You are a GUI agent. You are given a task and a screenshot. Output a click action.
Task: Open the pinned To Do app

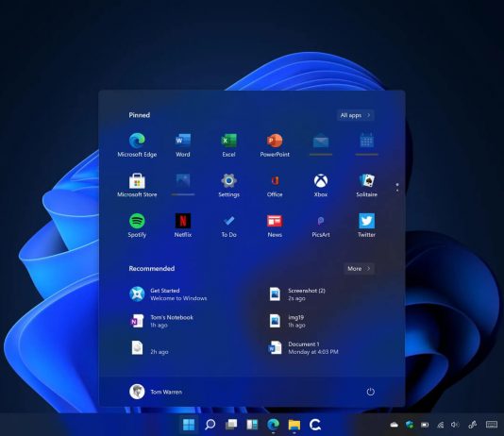coord(228,226)
